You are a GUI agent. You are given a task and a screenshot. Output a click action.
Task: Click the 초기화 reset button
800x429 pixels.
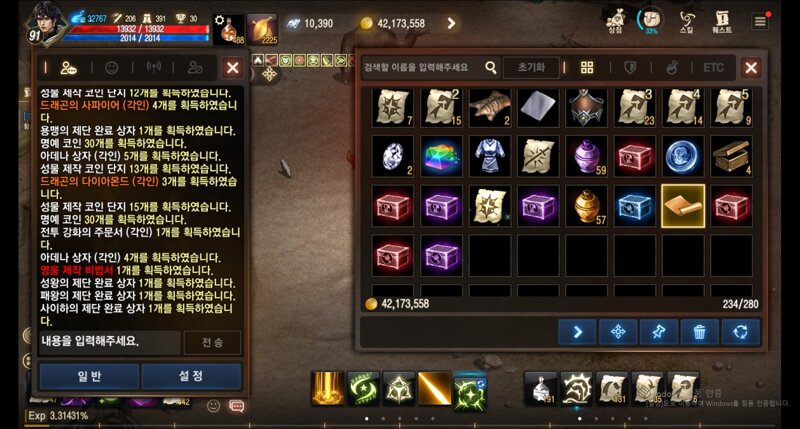coord(531,67)
